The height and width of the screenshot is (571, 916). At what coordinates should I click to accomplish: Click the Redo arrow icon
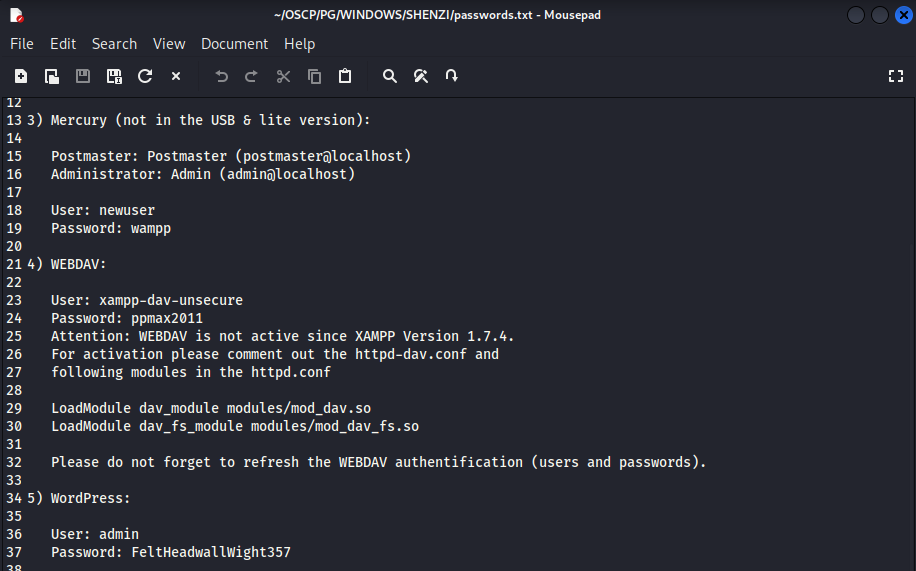coord(252,76)
